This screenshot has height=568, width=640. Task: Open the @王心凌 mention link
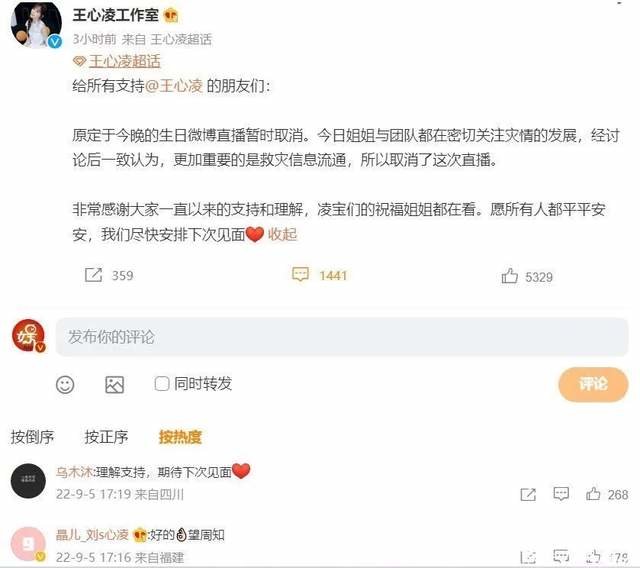[174, 86]
